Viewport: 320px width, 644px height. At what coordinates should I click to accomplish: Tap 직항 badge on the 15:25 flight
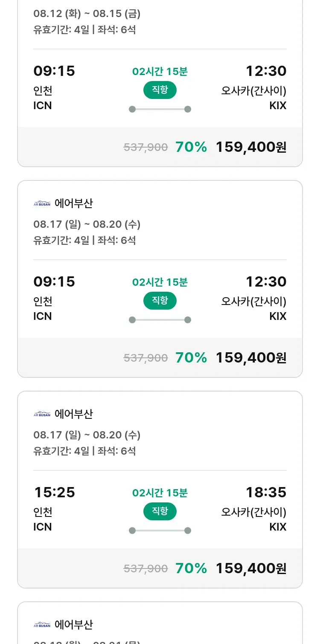click(160, 511)
